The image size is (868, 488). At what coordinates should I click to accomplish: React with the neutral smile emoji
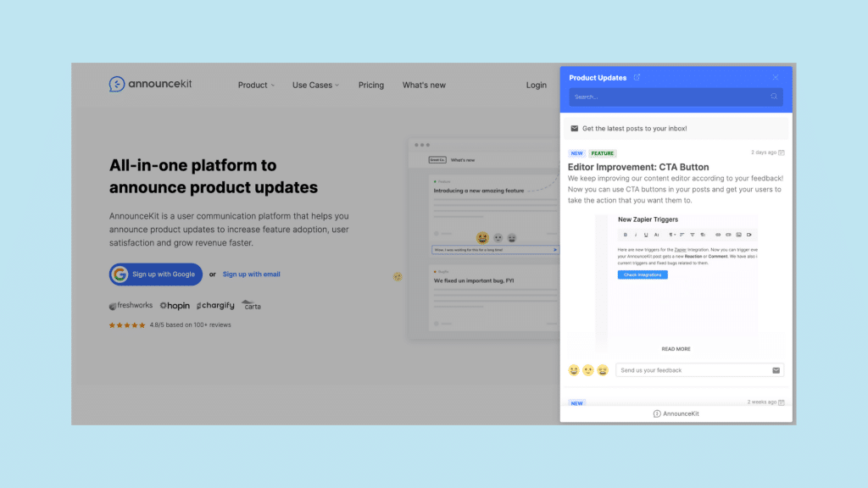(588, 370)
